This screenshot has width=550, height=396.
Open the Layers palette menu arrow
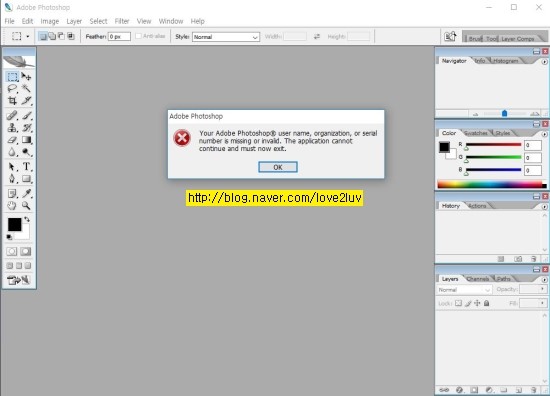544,280
